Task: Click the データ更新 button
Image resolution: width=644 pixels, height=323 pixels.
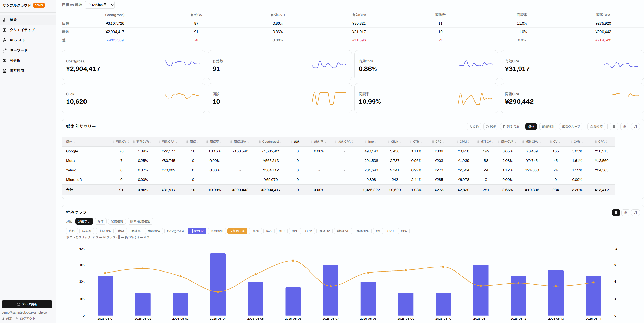Action: click(27, 304)
